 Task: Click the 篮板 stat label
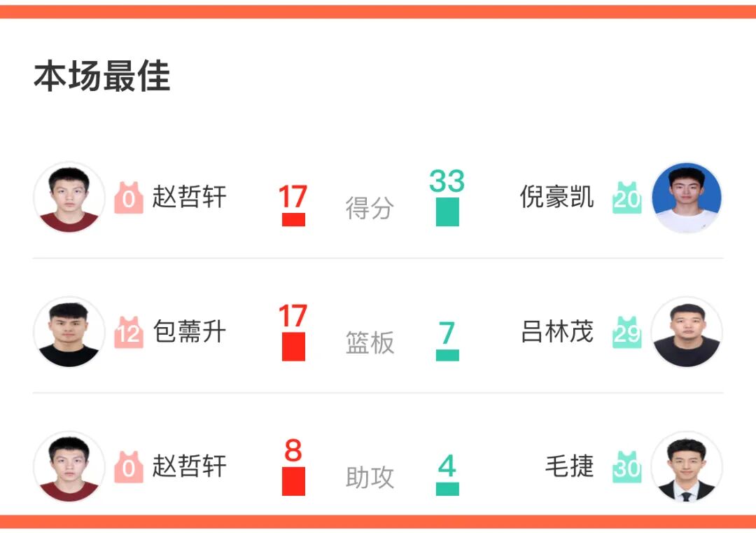370,343
